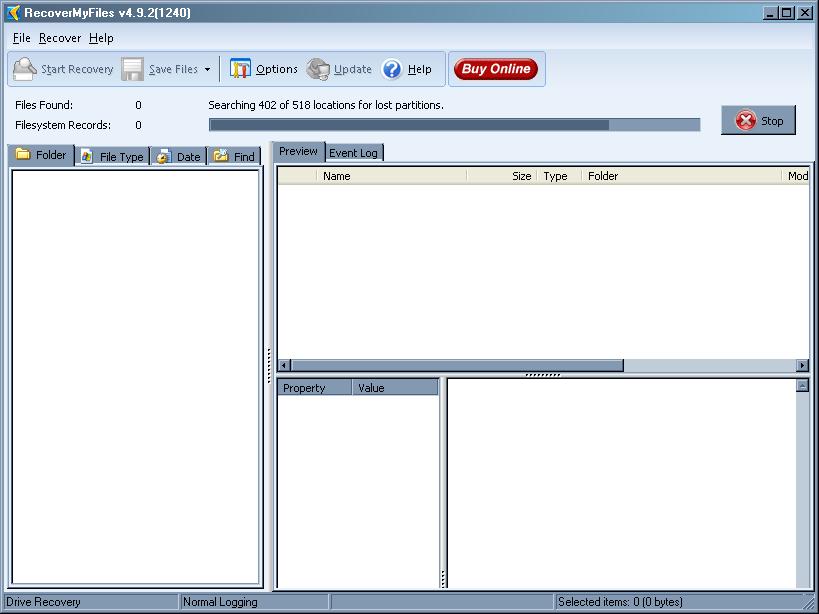Click the Start Recovery toolbar icon
The height and width of the screenshot is (614, 819).
coord(25,70)
